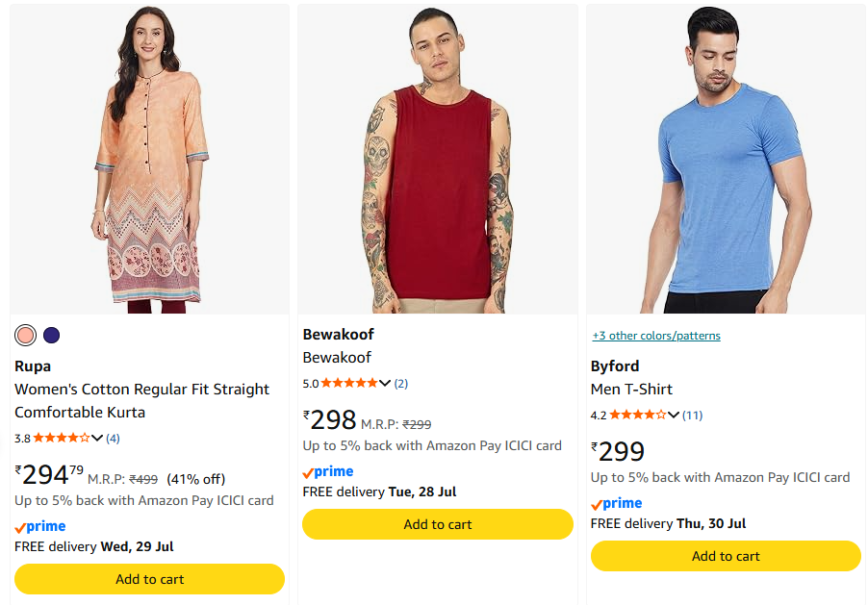Click the prime badge under Byford T-Shirt
This screenshot has height=605, width=868.
pyautogui.click(x=617, y=503)
